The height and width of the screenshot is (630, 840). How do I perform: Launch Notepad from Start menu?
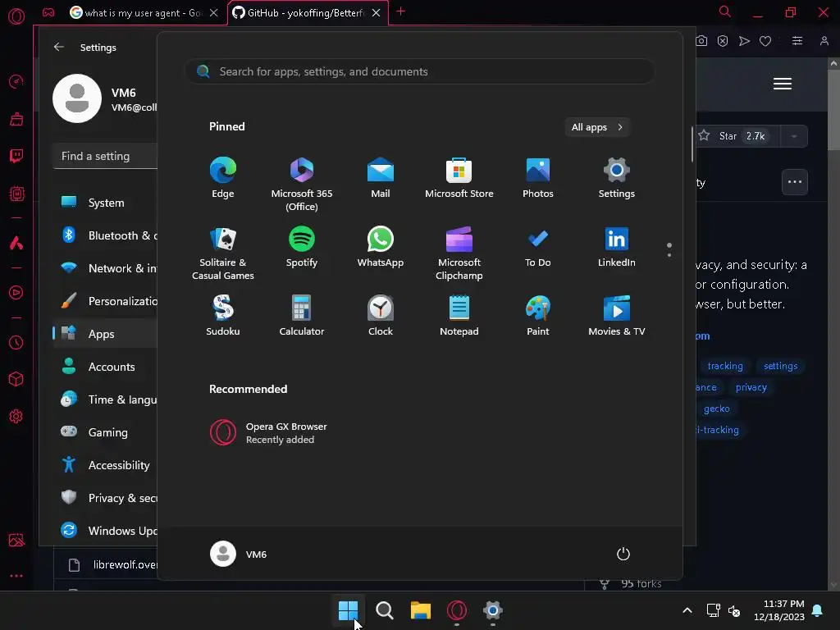(x=459, y=316)
